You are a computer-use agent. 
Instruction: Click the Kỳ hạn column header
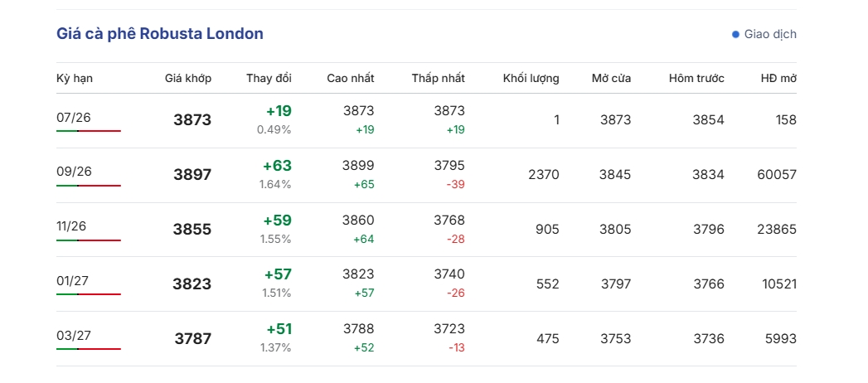pos(75,78)
